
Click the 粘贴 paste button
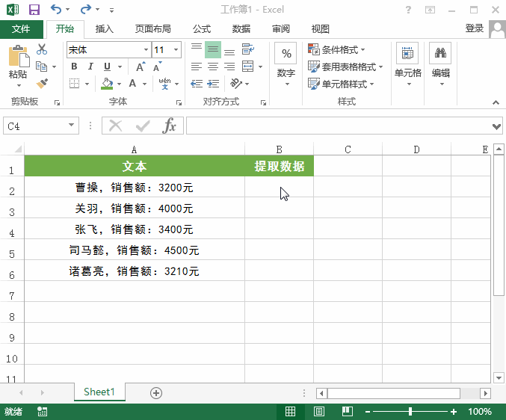click(18, 63)
